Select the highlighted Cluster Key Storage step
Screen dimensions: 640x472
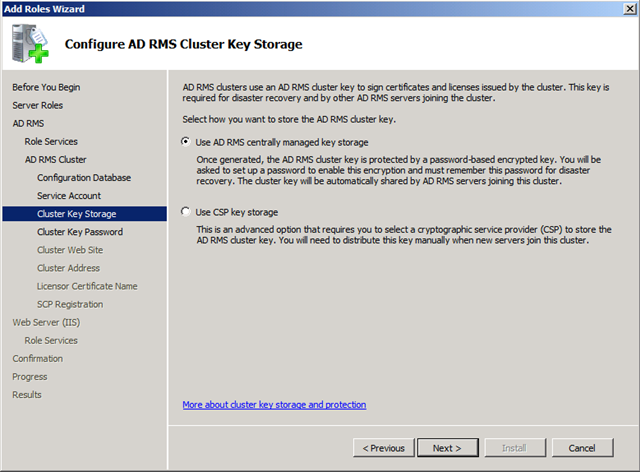coord(84,214)
